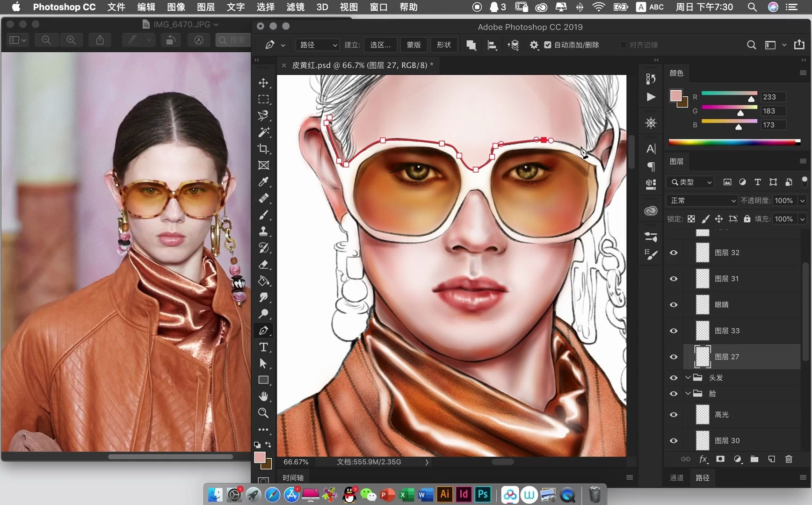Hide layer 图层 32
The image size is (812, 505).
pos(674,252)
